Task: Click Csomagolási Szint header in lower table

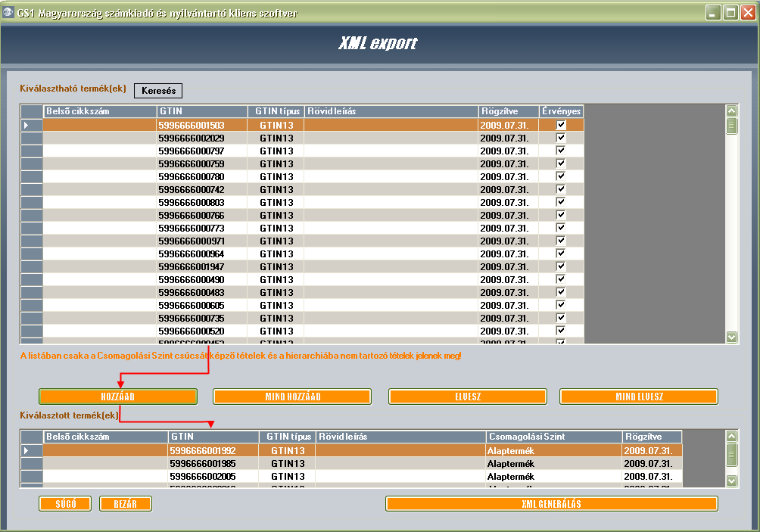Action: [x=554, y=437]
